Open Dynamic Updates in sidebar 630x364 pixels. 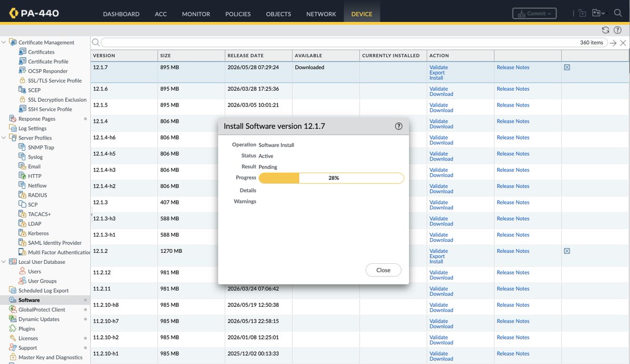click(x=39, y=319)
